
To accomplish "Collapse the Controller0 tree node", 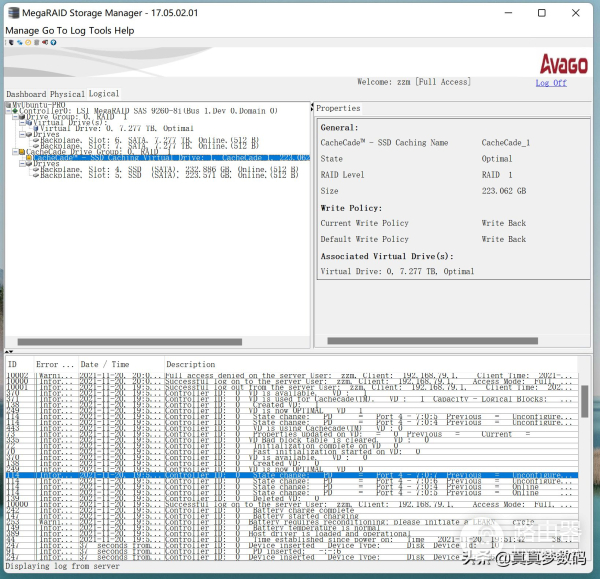I will click(9, 111).
